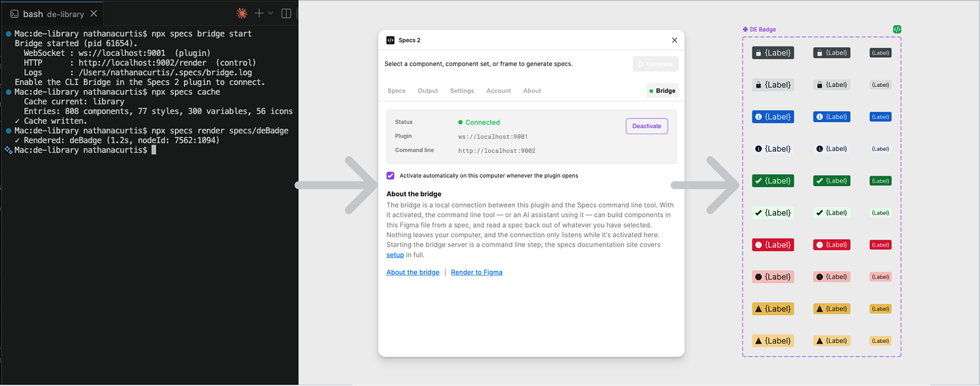Click the checkmark in the medium dark green badge
The height and width of the screenshot is (386, 980).
click(819, 181)
